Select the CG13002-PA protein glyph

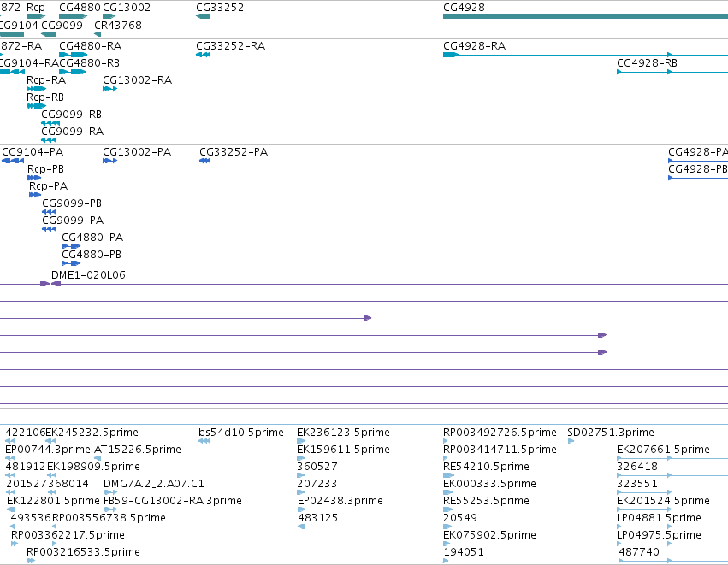109,161
